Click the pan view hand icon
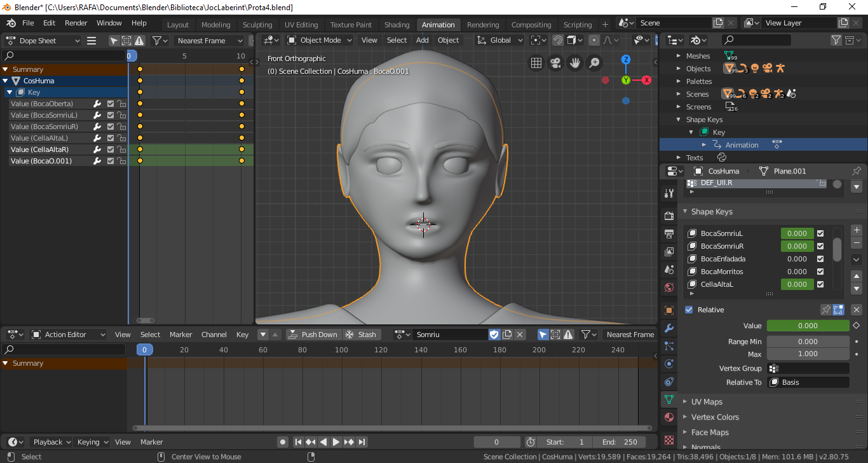868x463 pixels. (575, 63)
